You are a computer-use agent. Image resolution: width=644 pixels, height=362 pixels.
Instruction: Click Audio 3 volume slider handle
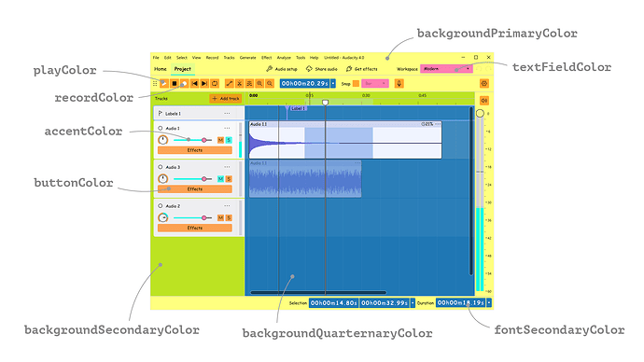[x=203, y=179]
